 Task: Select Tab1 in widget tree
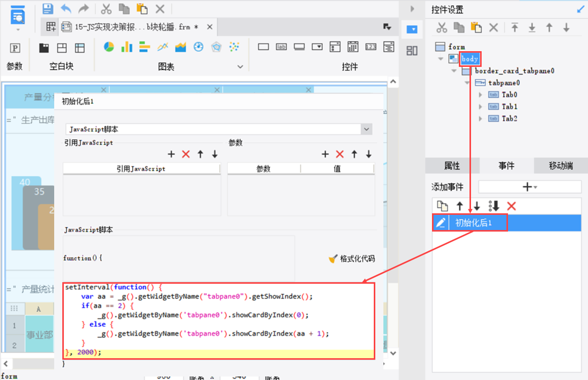coord(509,107)
